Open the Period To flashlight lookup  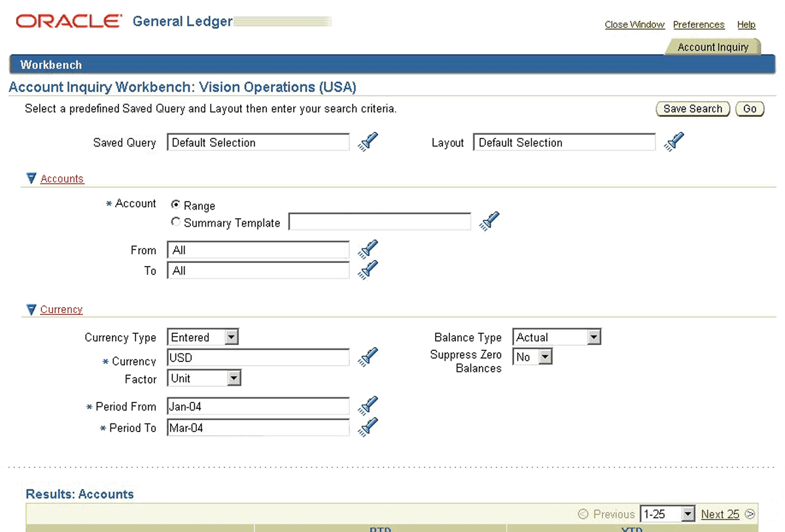tap(367, 427)
